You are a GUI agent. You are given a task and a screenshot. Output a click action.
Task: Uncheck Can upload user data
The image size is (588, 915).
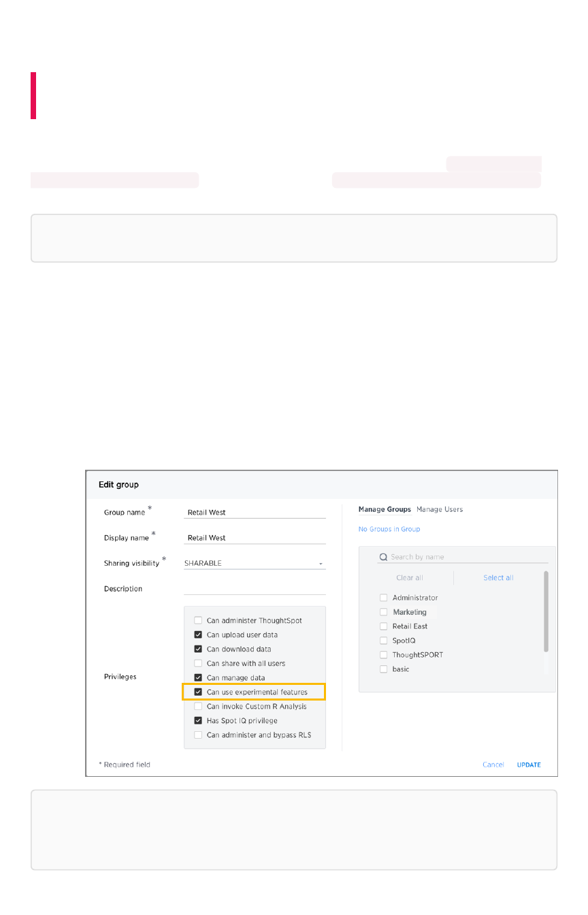(x=198, y=635)
